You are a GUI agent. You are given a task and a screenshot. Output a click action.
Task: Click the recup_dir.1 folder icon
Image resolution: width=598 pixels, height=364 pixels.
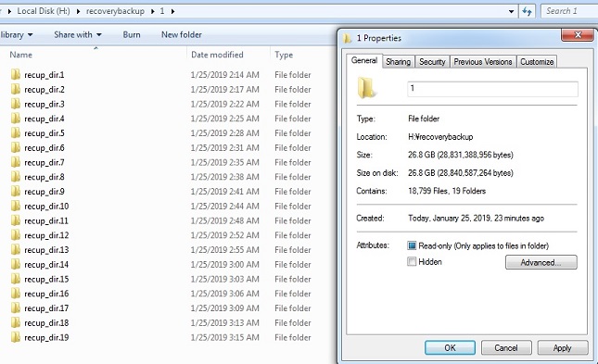(x=16, y=74)
